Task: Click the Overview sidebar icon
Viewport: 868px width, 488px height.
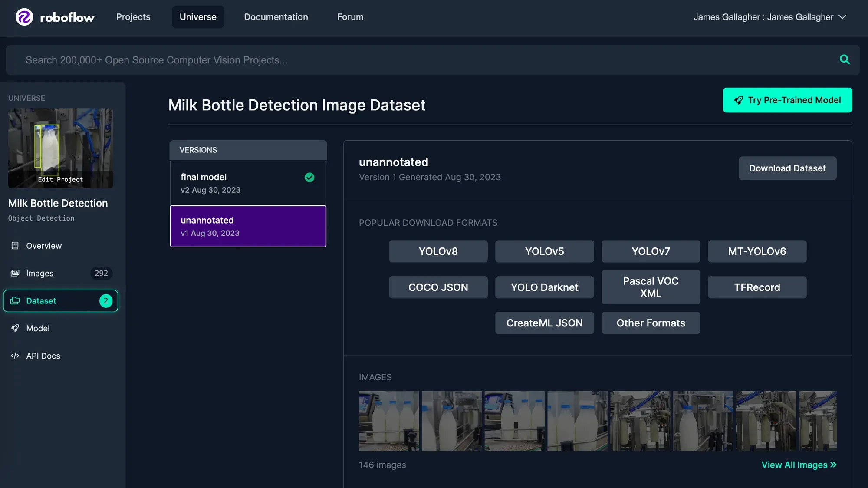Action: (x=15, y=246)
